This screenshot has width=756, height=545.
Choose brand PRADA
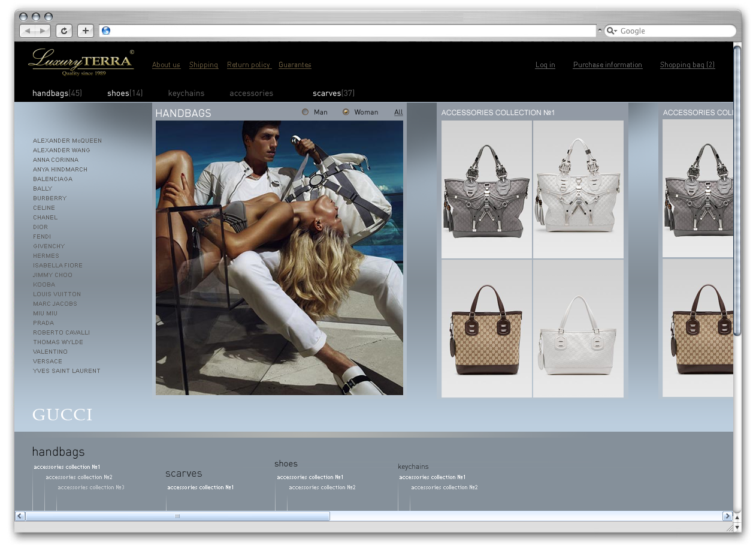43,323
